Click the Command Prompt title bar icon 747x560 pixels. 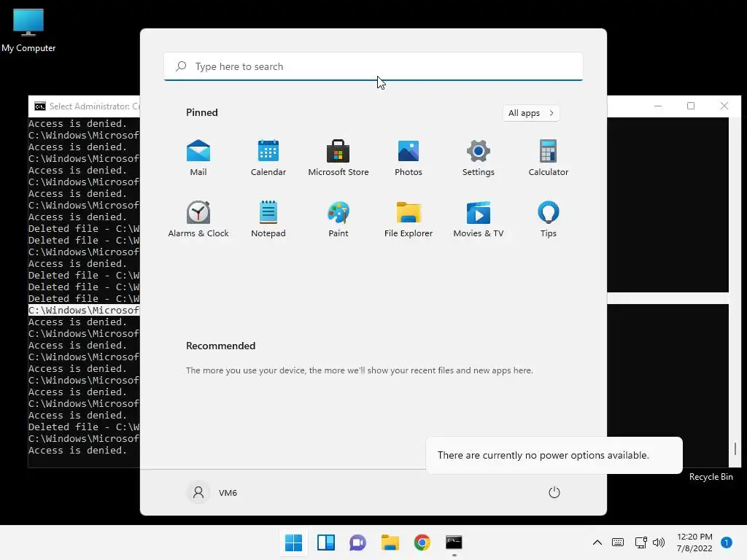tap(40, 106)
